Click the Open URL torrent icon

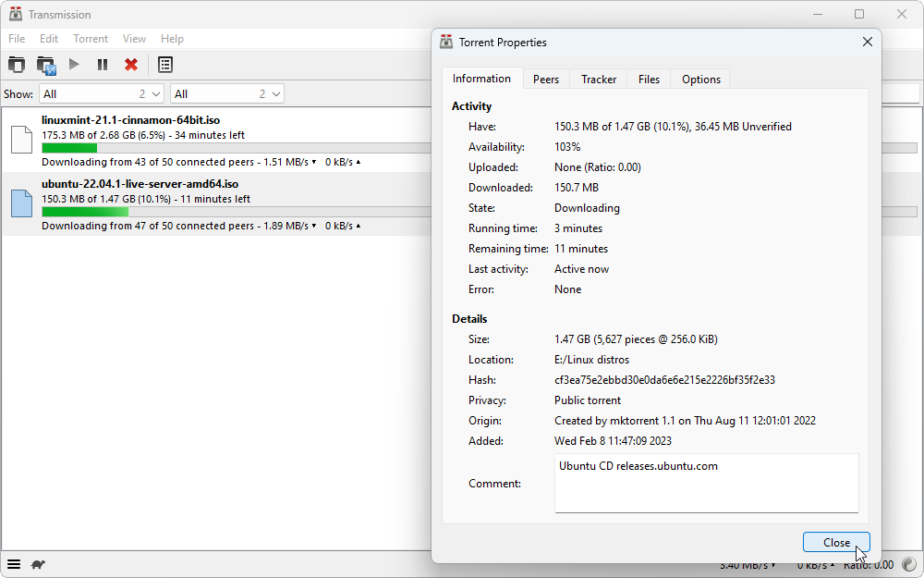(46, 65)
